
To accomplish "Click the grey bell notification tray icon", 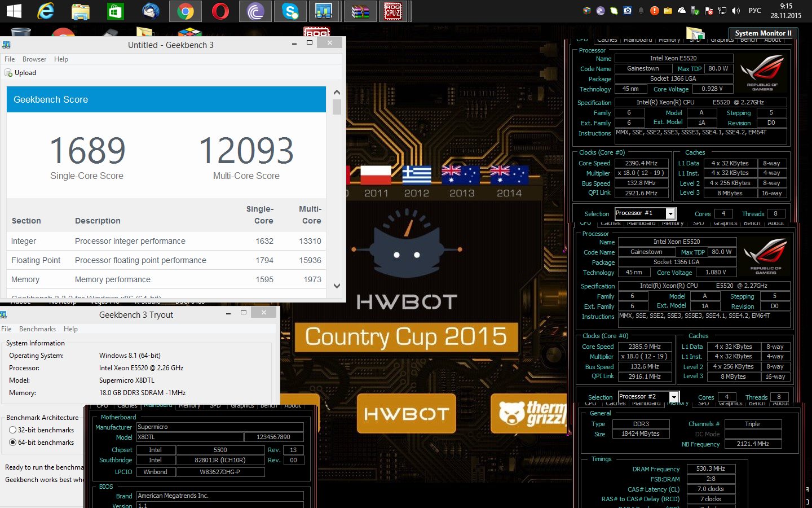I will pos(641,11).
